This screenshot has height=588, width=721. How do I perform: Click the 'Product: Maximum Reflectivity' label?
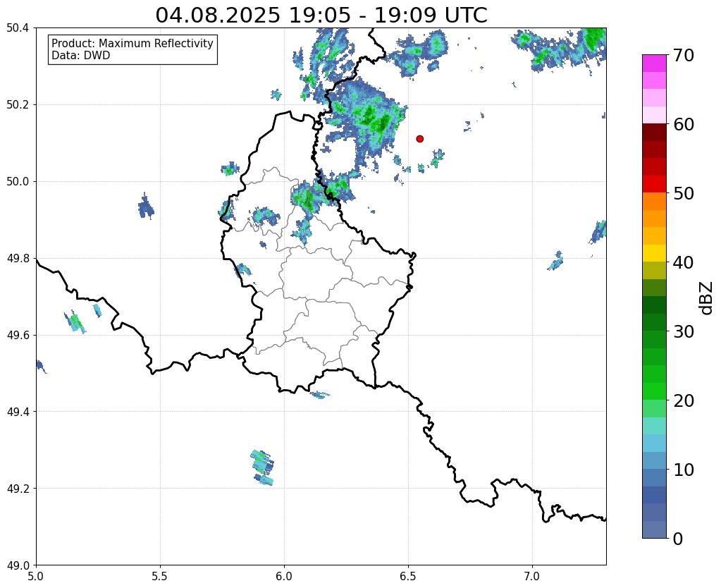click(133, 43)
